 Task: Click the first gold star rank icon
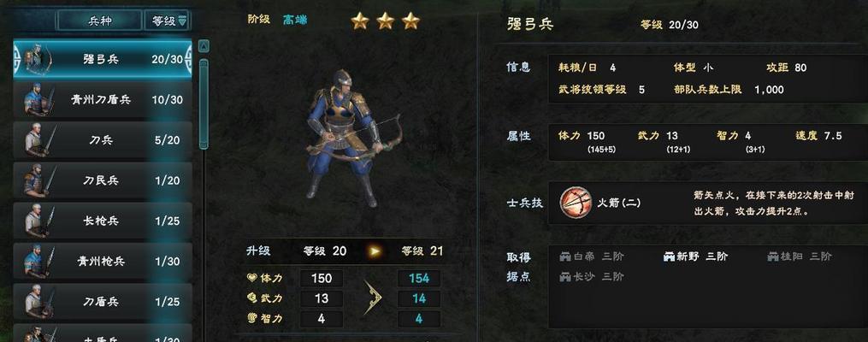(x=360, y=21)
